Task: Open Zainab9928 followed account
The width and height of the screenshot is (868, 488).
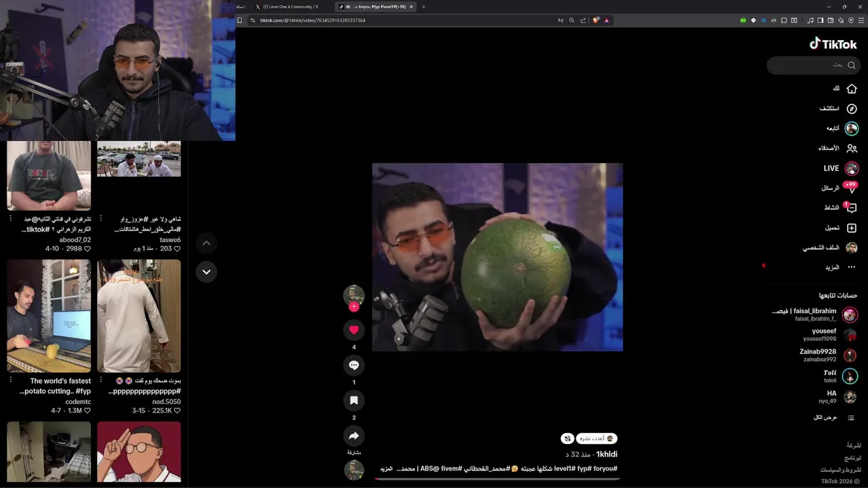Action: [x=828, y=355]
